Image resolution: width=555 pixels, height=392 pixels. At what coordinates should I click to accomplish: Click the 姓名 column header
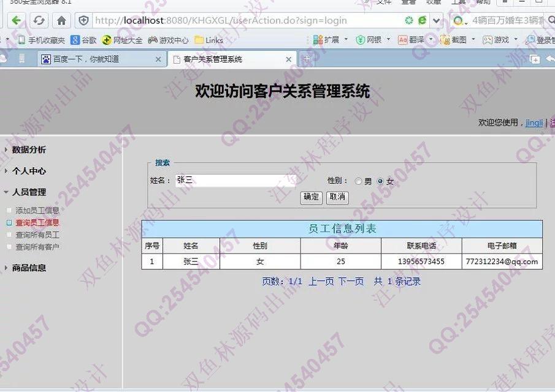[191, 246]
